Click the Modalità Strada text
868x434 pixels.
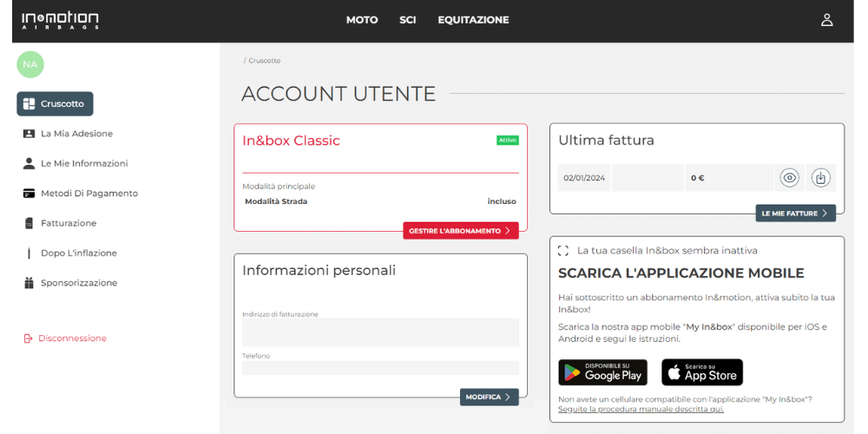pyautogui.click(x=276, y=201)
